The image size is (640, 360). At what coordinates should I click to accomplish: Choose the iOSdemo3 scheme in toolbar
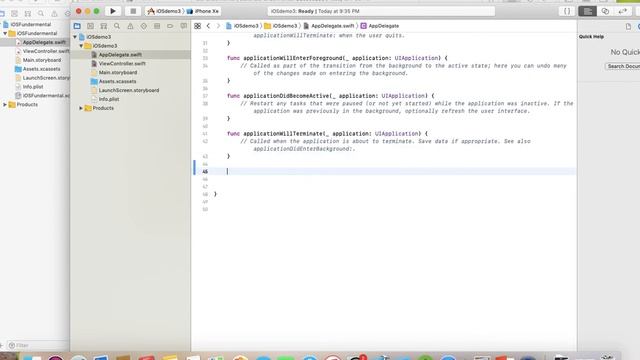(x=164, y=11)
